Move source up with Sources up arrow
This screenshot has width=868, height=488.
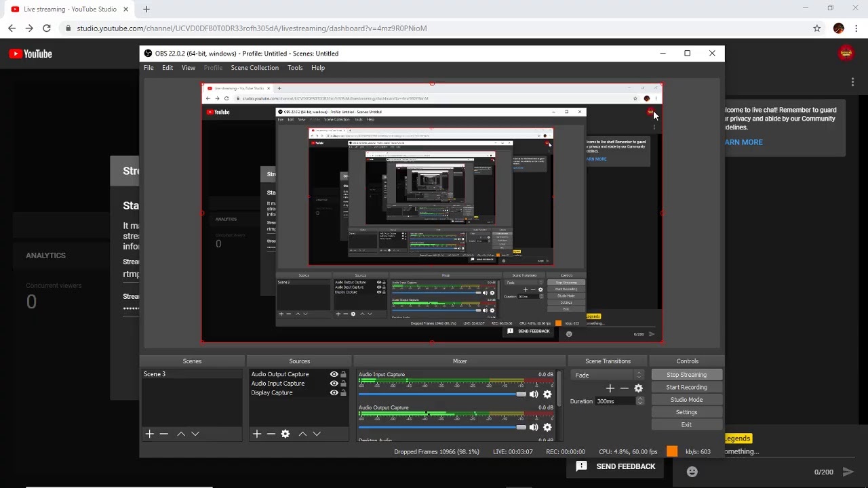coord(302,434)
